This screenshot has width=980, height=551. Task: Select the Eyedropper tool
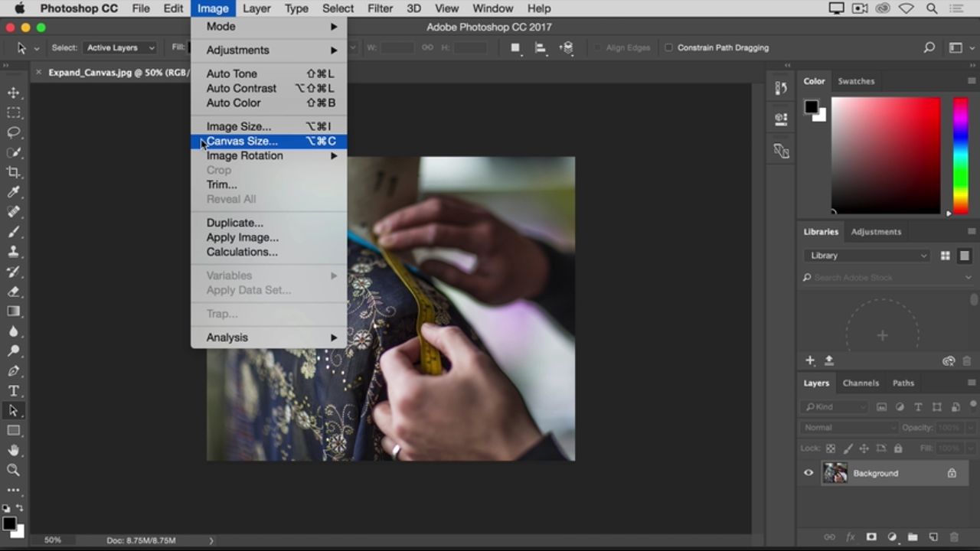click(x=14, y=192)
